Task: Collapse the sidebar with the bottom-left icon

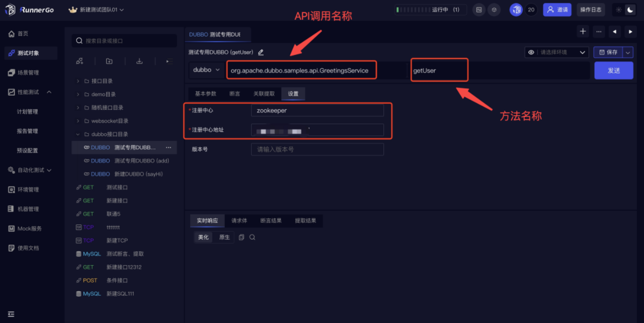Action: (11, 314)
